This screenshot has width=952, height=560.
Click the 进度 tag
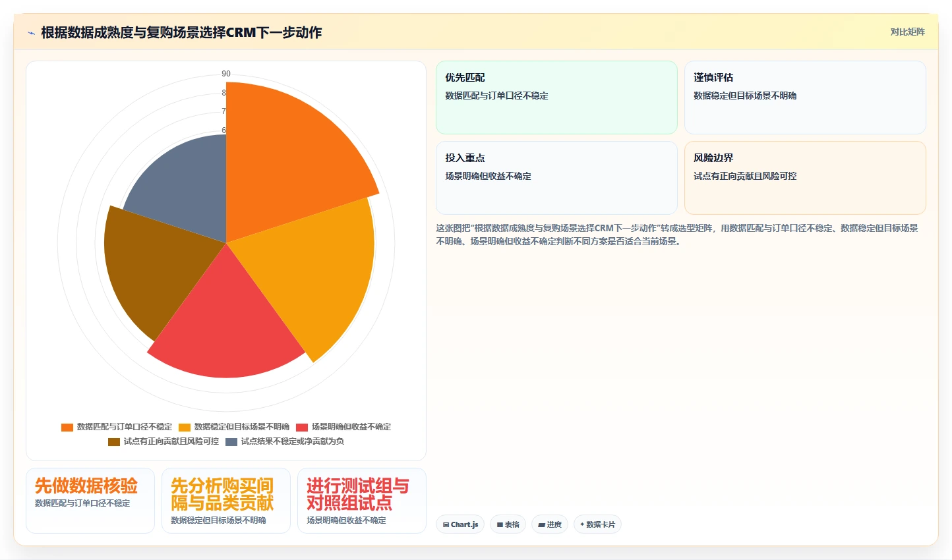550,524
